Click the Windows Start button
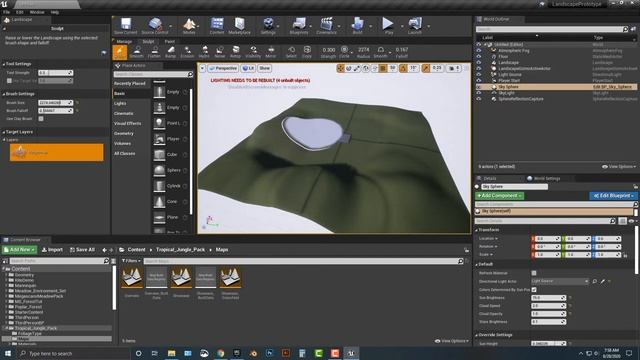Viewport: 640px width, 360px height. coord(8,353)
